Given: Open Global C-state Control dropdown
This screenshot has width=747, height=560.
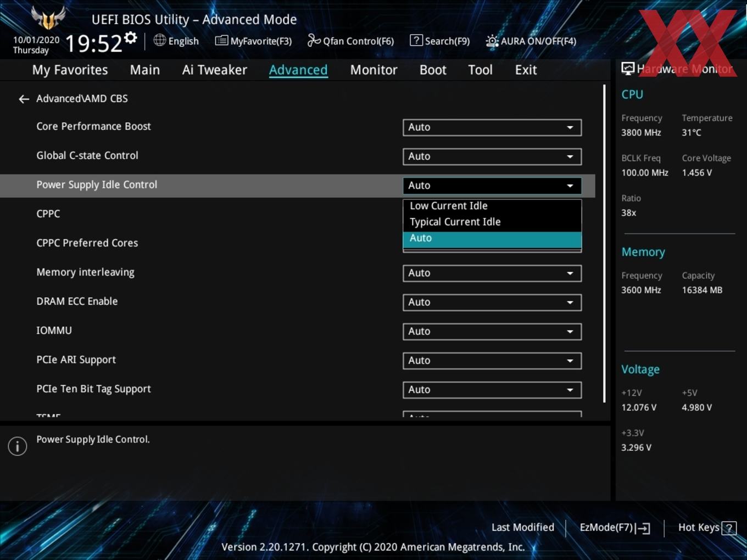Looking at the screenshot, I should [492, 156].
